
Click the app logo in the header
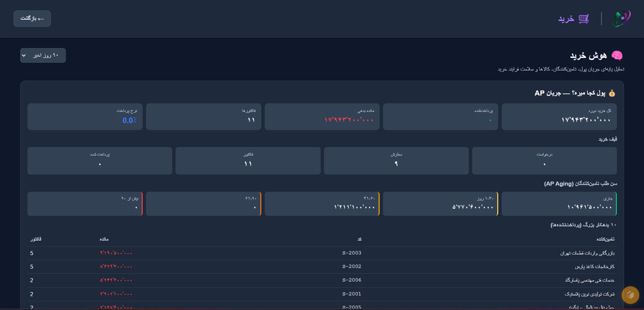[621, 19]
